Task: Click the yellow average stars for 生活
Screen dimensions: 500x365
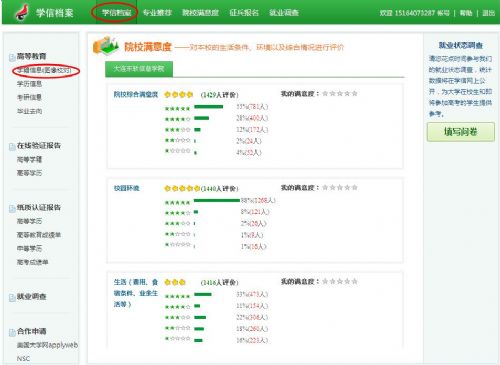Action: [175, 282]
